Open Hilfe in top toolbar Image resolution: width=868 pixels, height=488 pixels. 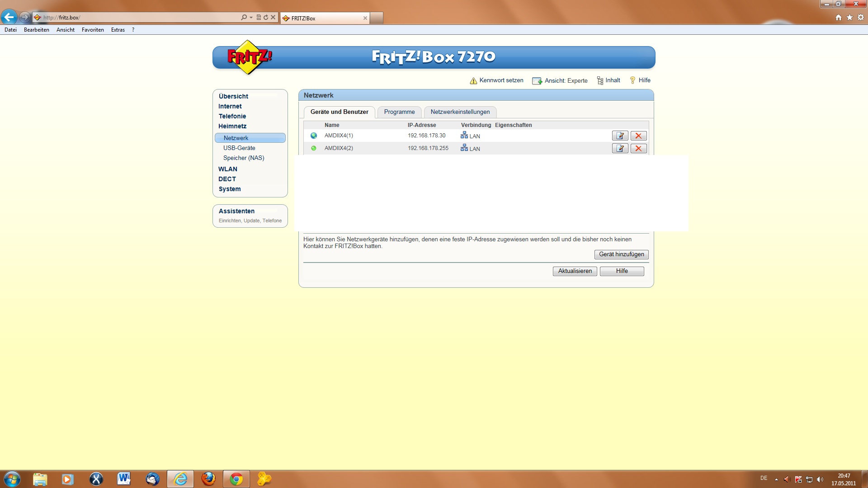(x=640, y=80)
